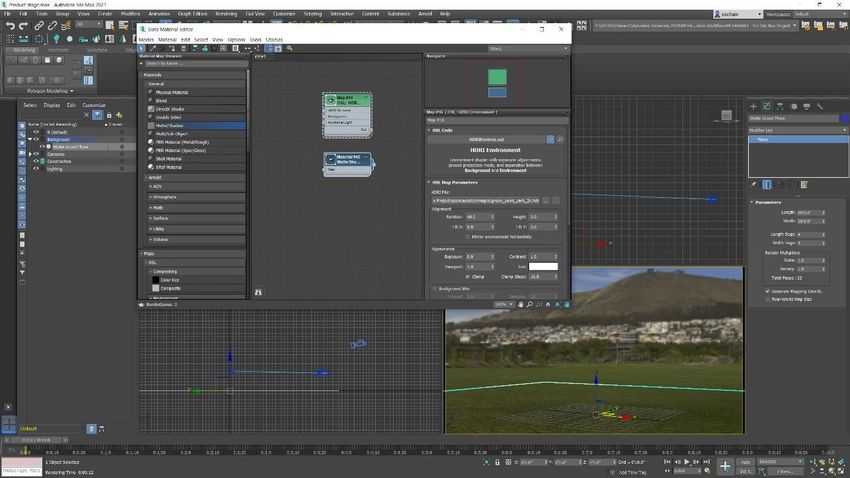850x478 pixels.
Task: Toggle Generate Mapping Coords checkbox
Action: pos(768,291)
